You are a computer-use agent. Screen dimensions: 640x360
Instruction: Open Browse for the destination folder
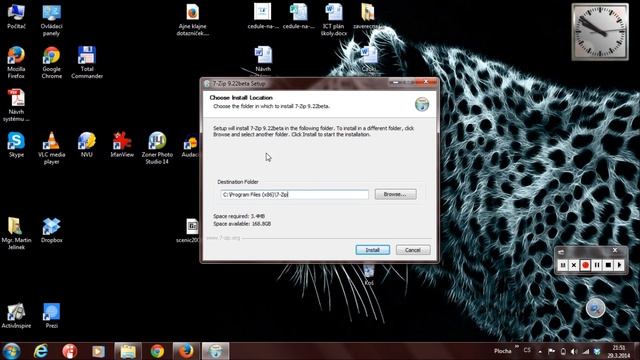[x=395, y=194]
